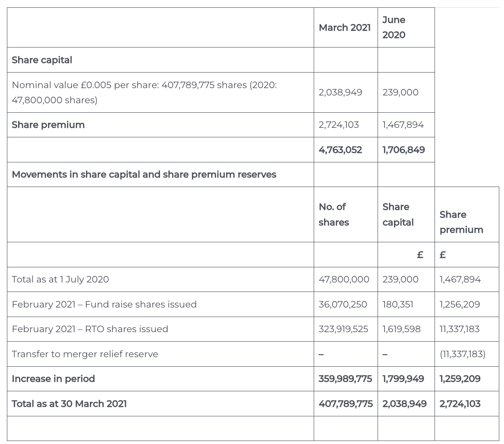504x444 pixels.
Task: Click the nominal value £0.005 per share description
Action: (x=144, y=92)
